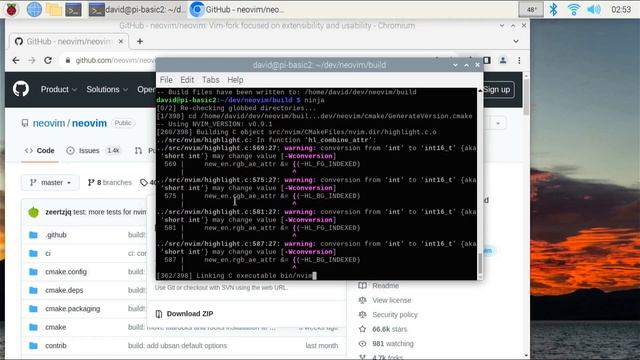Click the GitHub page vertical scrollbar

point(526,97)
